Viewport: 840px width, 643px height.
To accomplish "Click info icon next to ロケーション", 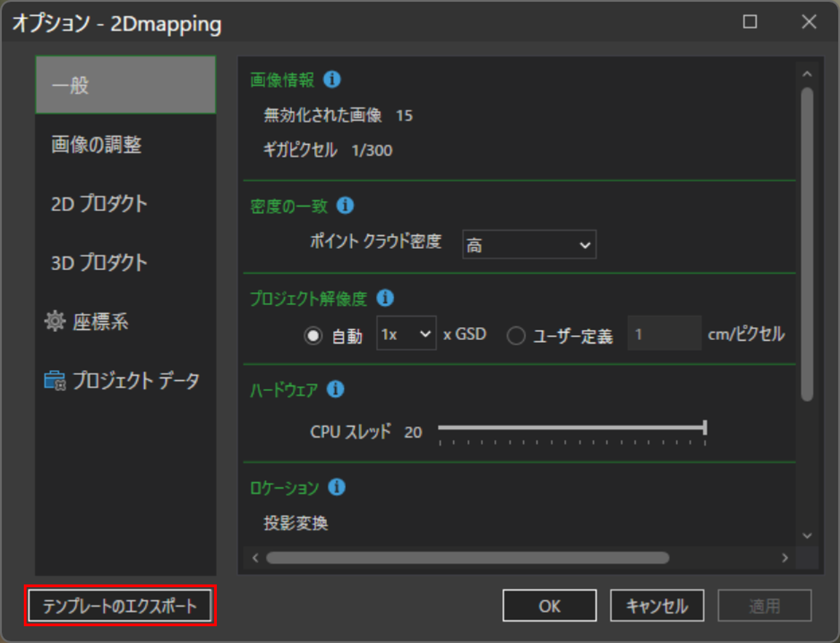I will pos(336,487).
